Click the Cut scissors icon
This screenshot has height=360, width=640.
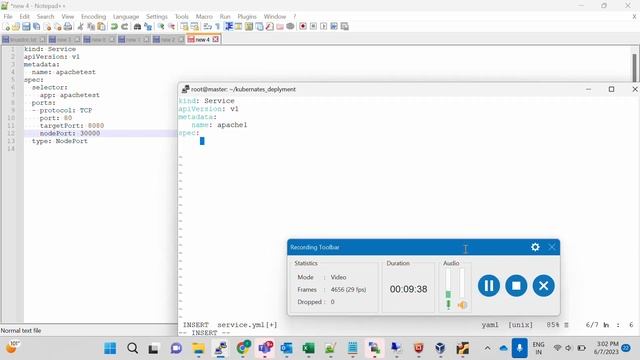80,27
